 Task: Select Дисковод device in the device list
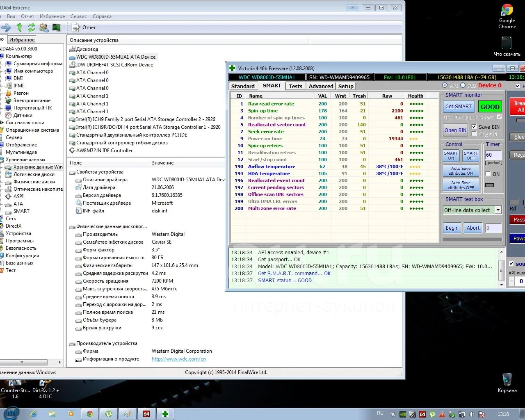point(84,49)
